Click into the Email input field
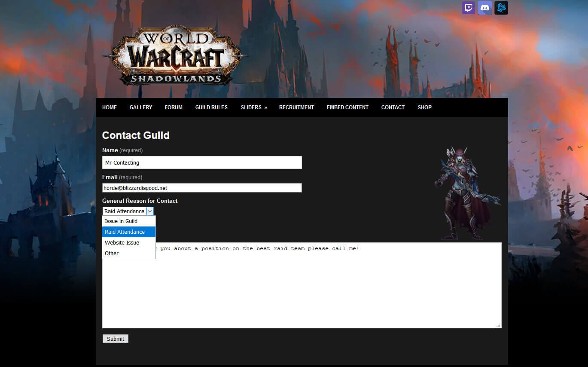This screenshot has width=588, height=367. 202,188
